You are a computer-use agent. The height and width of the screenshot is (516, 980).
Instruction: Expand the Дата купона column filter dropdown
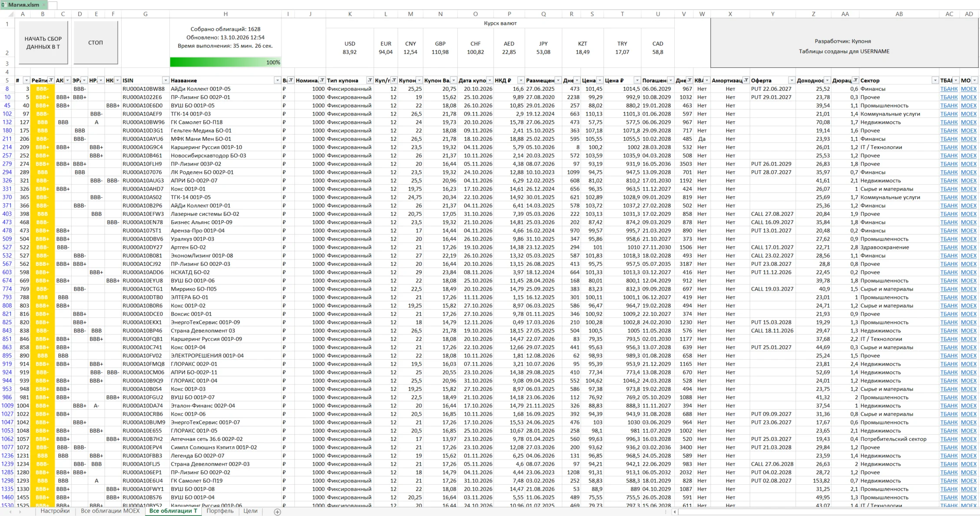pyautogui.click(x=490, y=80)
